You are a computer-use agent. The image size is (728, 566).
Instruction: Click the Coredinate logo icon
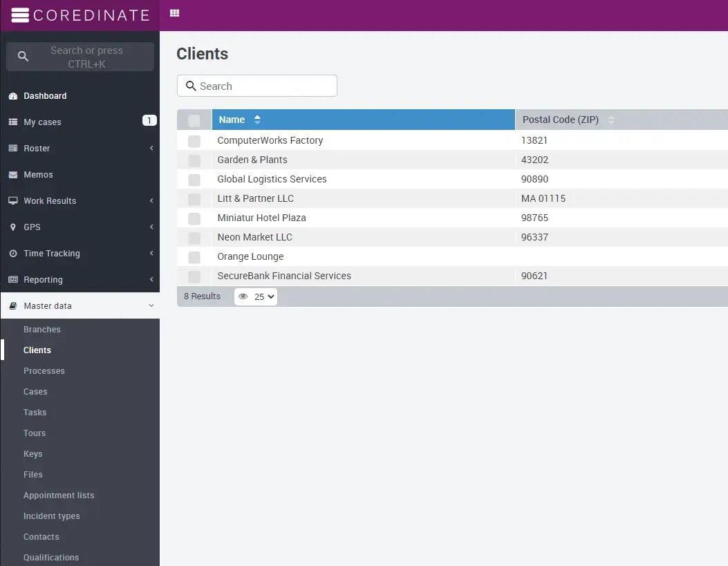click(21, 15)
